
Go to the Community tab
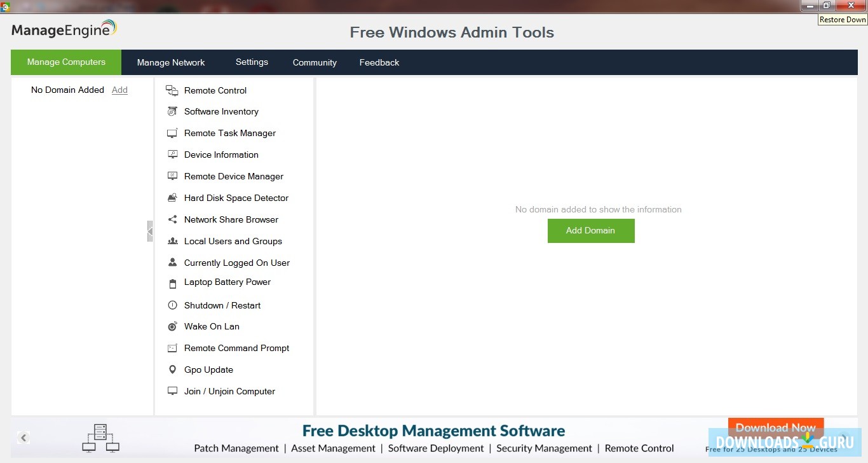coord(315,62)
